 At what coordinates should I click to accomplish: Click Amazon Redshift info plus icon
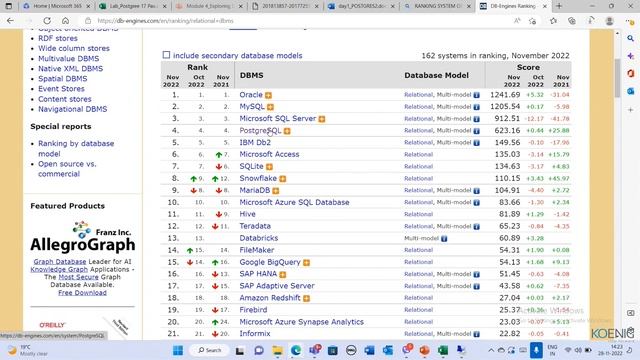pyautogui.click(x=306, y=298)
